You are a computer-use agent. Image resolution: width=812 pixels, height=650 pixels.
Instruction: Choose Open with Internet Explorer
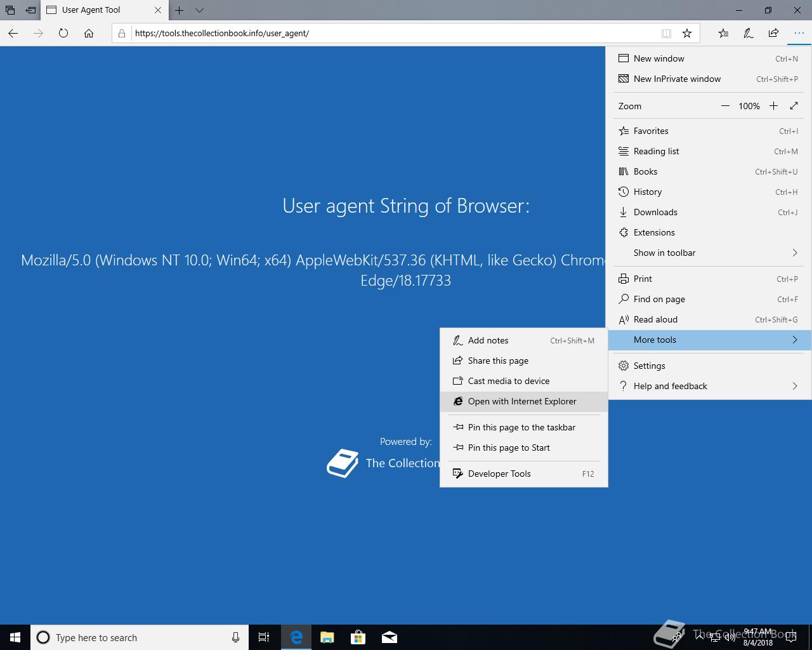[x=523, y=401]
